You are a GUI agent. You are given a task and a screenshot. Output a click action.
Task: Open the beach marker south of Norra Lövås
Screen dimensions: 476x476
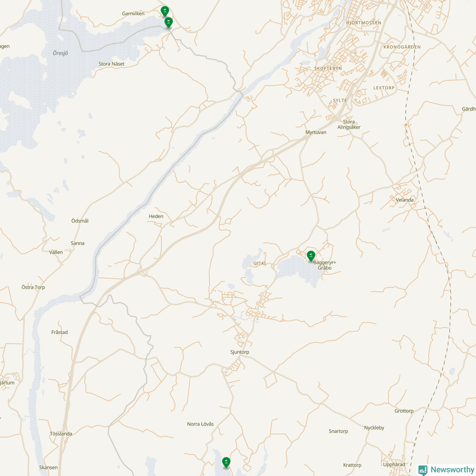(x=226, y=463)
